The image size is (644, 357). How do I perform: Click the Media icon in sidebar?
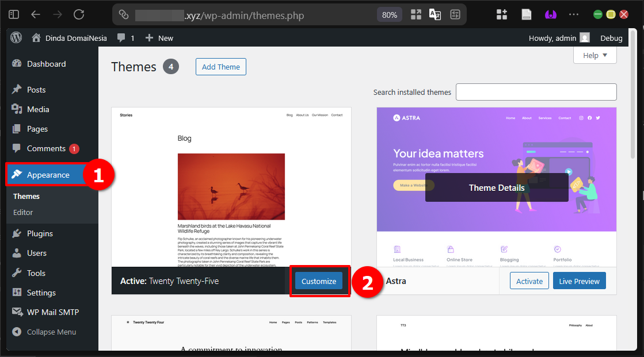pyautogui.click(x=17, y=109)
